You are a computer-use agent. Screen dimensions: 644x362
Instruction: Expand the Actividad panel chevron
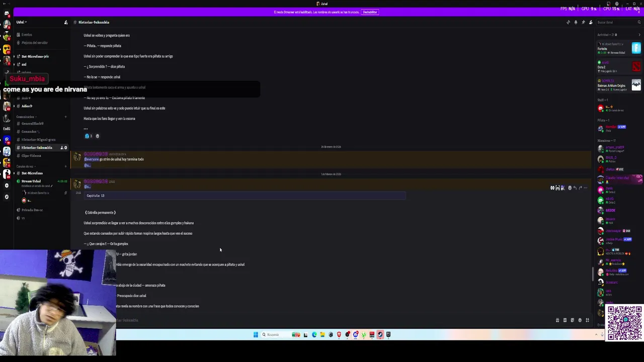639,35
